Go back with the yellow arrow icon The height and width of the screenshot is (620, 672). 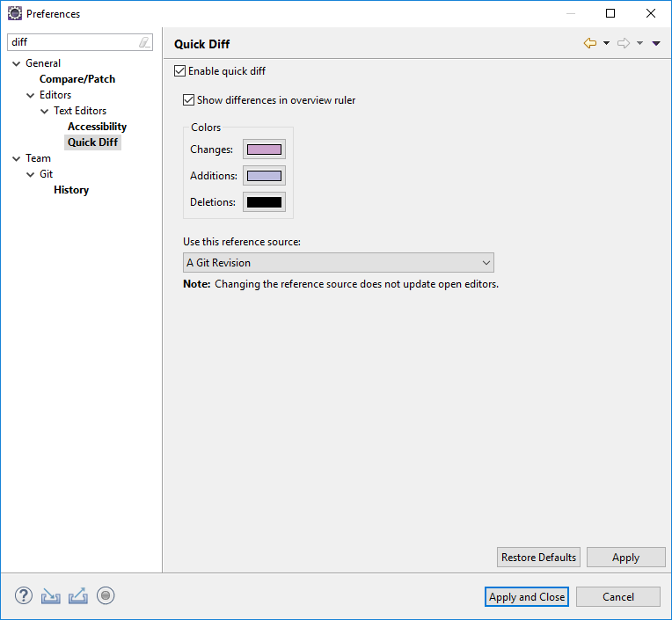coord(590,43)
